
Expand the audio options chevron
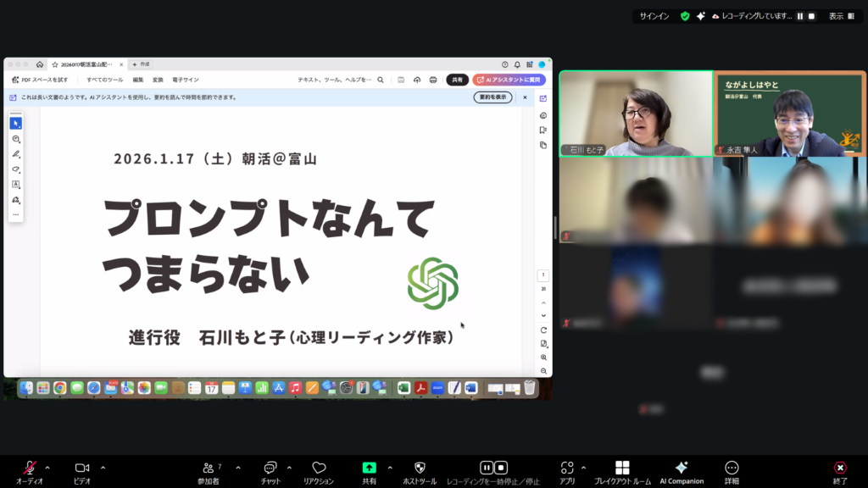pyautogui.click(x=47, y=467)
